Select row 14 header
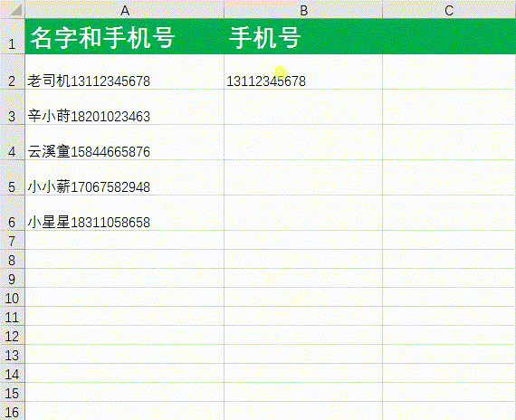 (13, 373)
